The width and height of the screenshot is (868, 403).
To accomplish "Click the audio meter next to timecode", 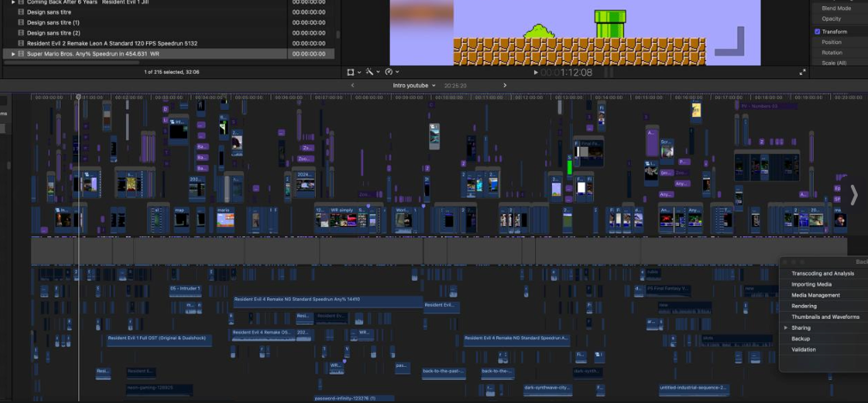I will tap(609, 73).
